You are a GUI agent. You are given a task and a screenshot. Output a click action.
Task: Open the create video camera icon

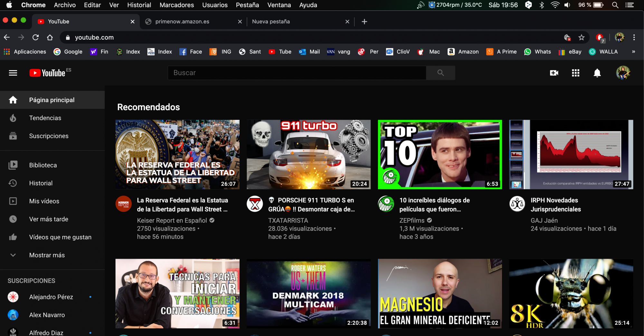[x=554, y=73]
